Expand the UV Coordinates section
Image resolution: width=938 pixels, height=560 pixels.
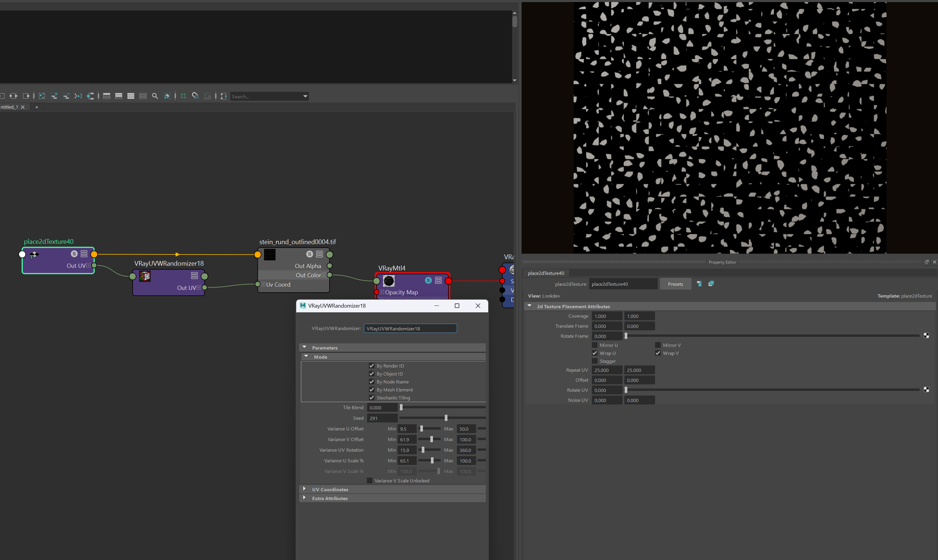tap(304, 489)
